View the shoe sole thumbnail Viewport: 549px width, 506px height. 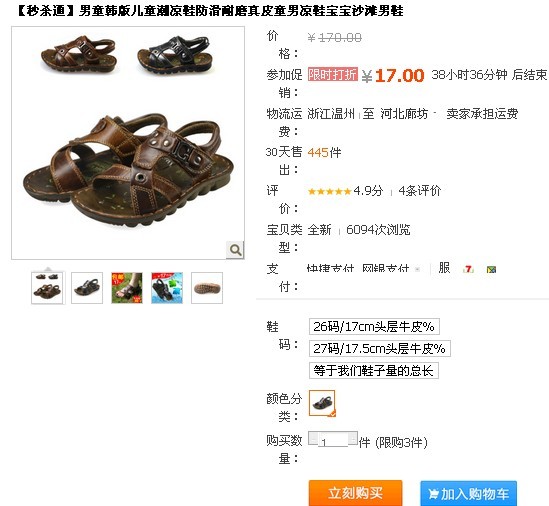pos(207,288)
